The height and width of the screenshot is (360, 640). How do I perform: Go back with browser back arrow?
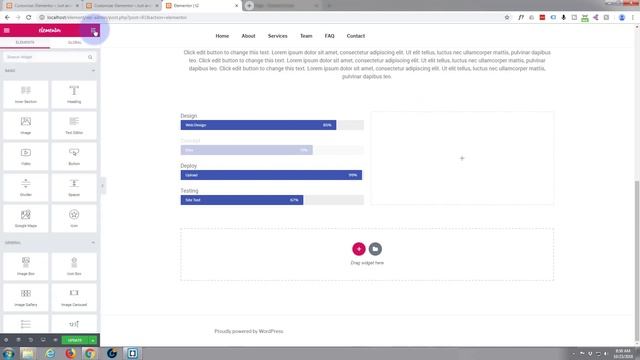(x=7, y=18)
